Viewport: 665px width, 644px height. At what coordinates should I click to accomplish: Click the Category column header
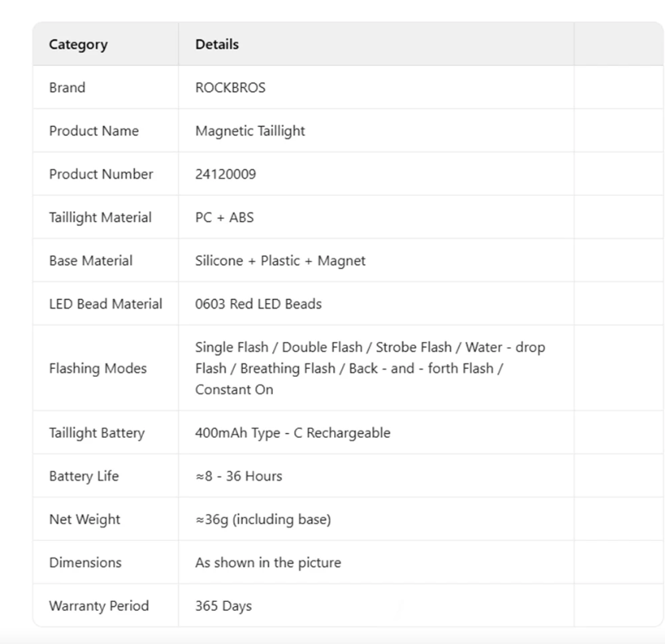pyautogui.click(x=76, y=44)
